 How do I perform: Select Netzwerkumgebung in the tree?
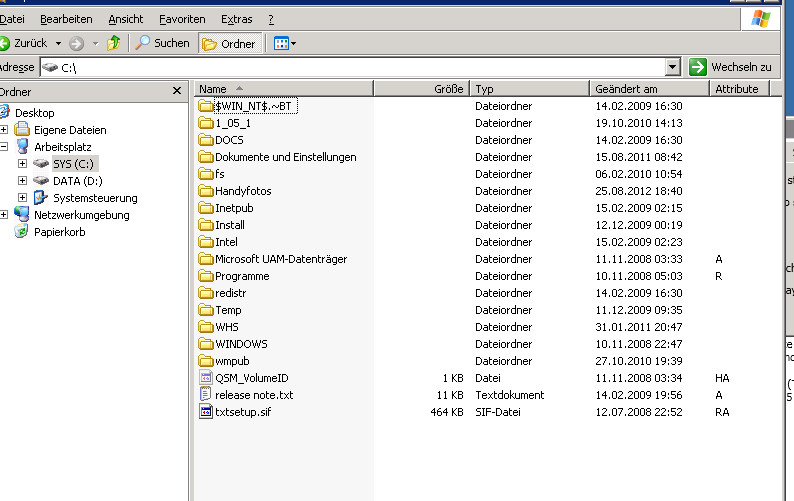82,215
